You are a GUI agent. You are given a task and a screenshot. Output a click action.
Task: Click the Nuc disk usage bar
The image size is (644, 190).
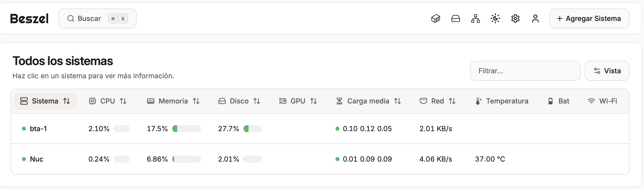[252, 159]
